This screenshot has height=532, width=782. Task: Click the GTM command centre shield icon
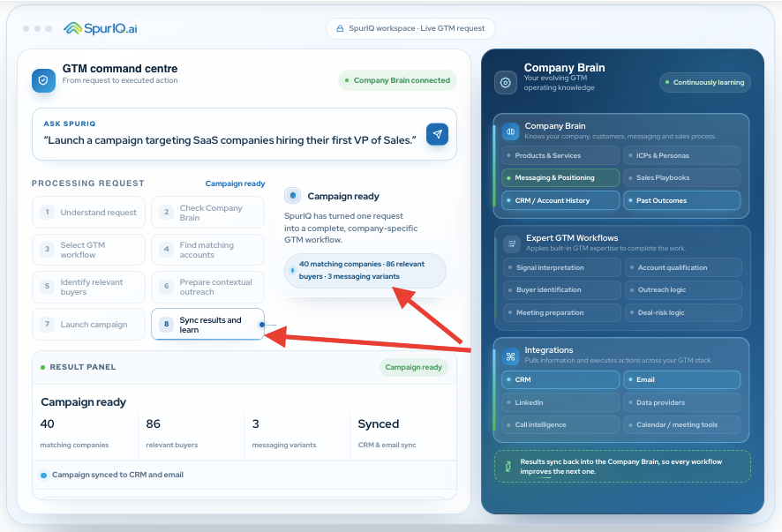(x=43, y=80)
